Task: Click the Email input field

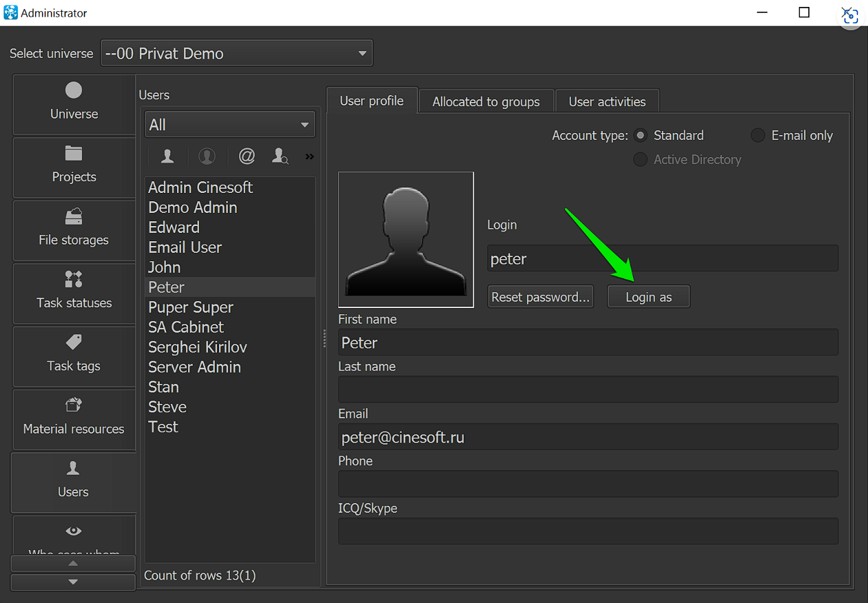Action: (588, 437)
